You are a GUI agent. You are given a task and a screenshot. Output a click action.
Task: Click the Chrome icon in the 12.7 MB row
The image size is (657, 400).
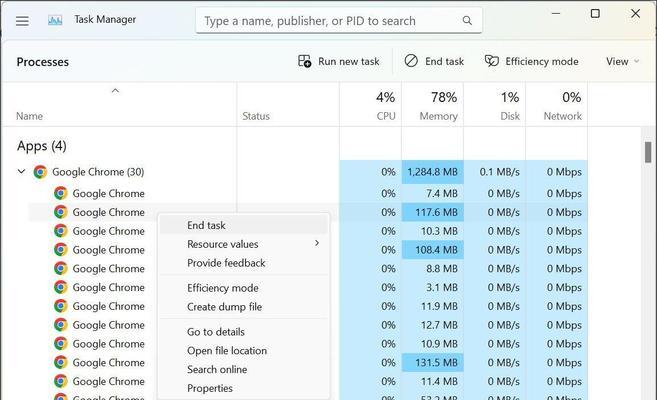pyautogui.click(x=61, y=325)
